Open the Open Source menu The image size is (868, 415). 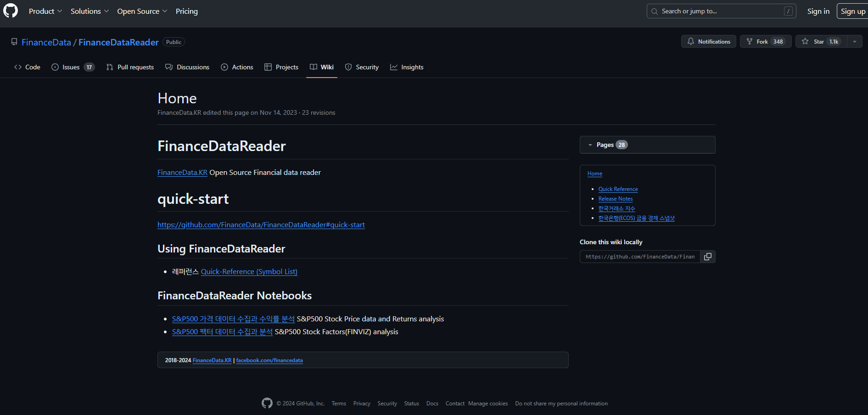point(142,11)
